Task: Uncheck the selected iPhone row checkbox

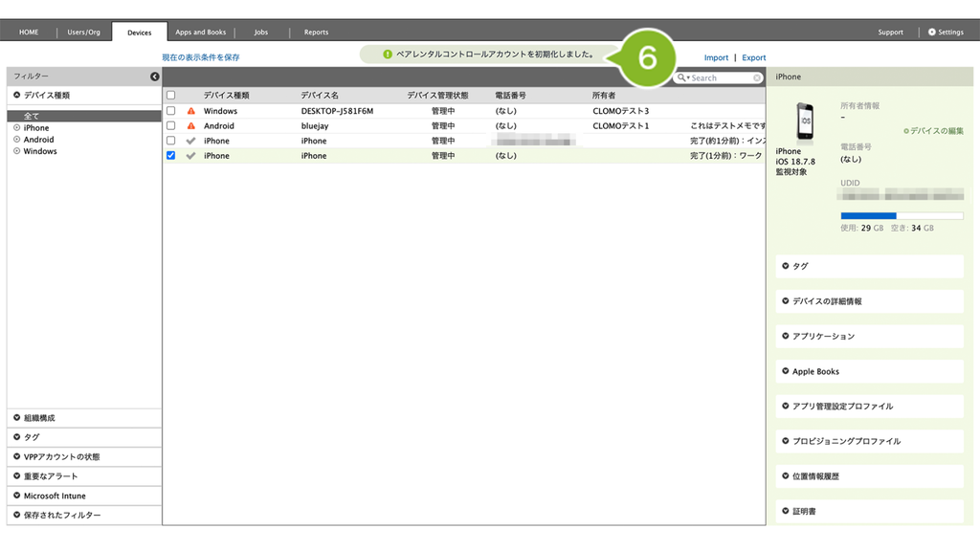Action: pyautogui.click(x=170, y=156)
